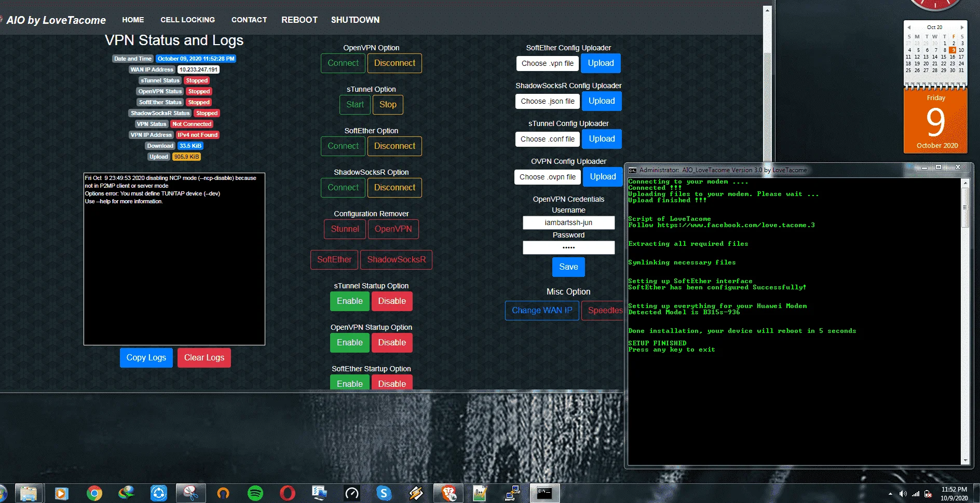Viewport: 980px width, 503px height.
Task: Go to previous month in calendar gadget
Action: click(x=909, y=27)
